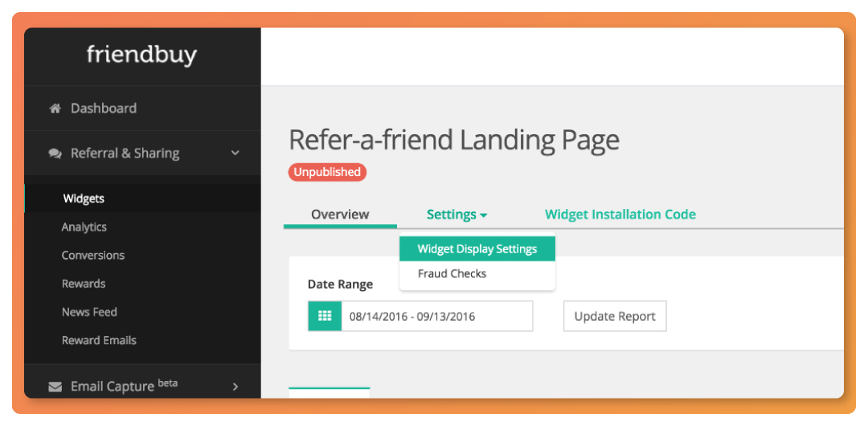Click the Email Capture envelope icon
Viewport: 868px width, 426px height.
(x=55, y=387)
